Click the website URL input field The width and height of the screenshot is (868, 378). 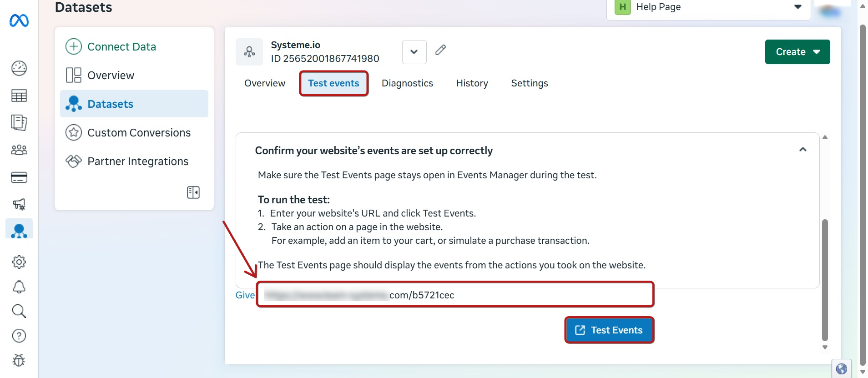[x=455, y=295]
